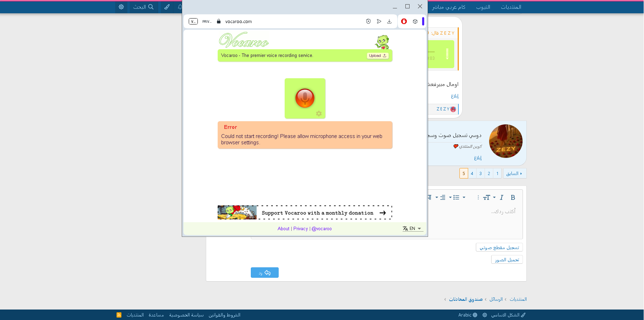Open the footer help link مساعدة
Image resolution: width=644 pixels, height=320 pixels.
pos(156,315)
